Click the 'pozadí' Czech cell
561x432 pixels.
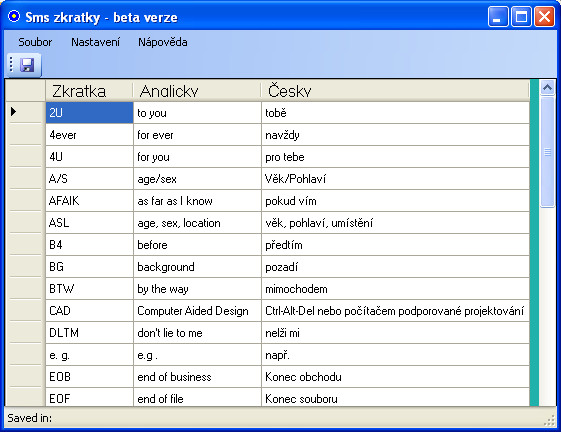395,267
